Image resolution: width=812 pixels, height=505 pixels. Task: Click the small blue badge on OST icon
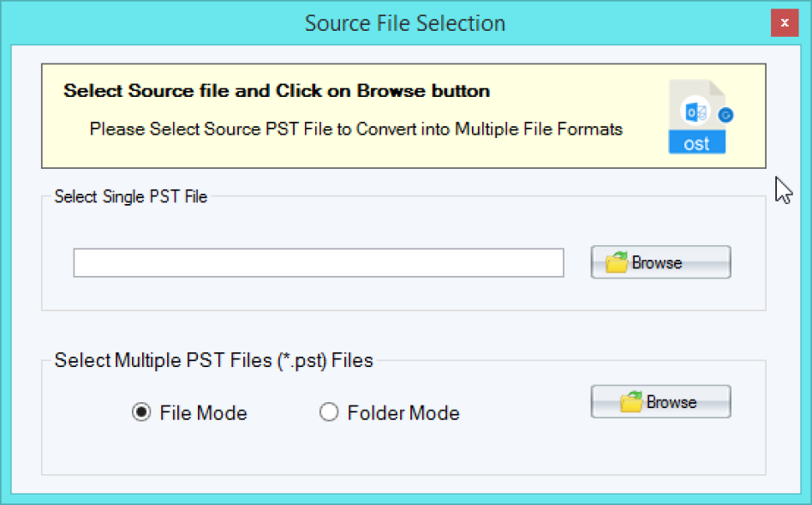click(x=727, y=115)
